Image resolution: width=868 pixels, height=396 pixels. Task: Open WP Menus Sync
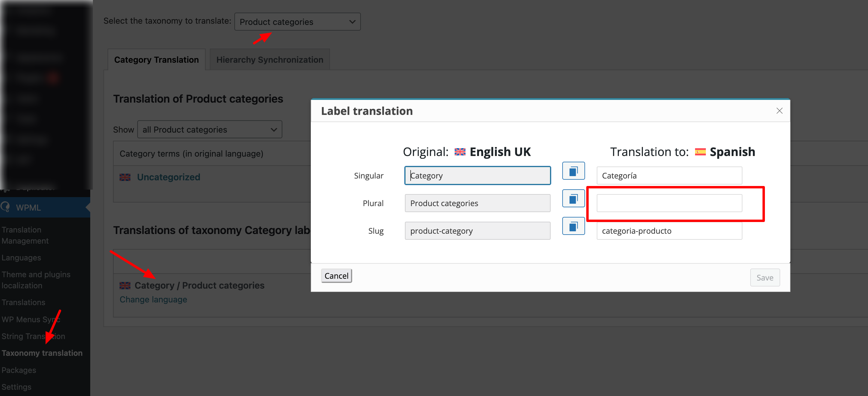point(31,319)
